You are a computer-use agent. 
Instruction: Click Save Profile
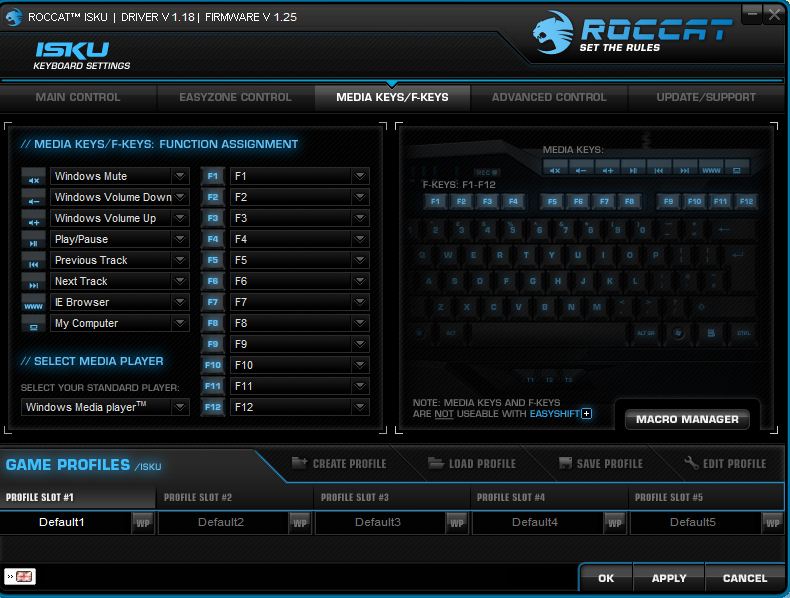pyautogui.click(x=601, y=463)
